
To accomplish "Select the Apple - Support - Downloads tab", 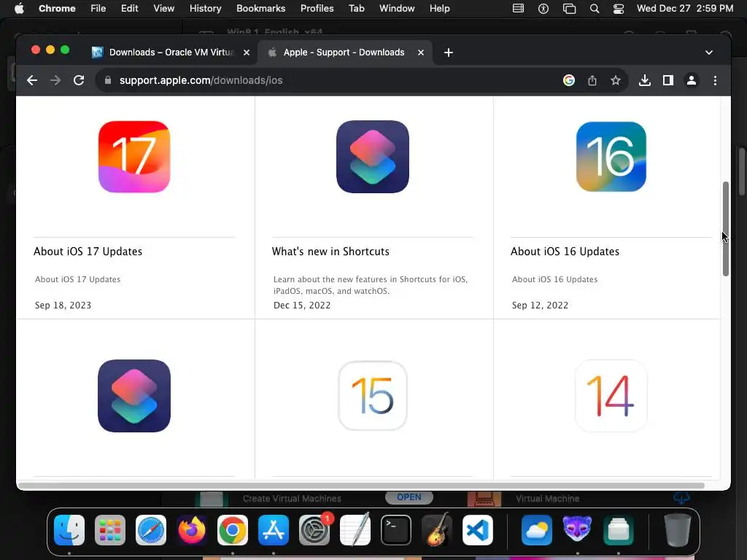I will click(344, 52).
